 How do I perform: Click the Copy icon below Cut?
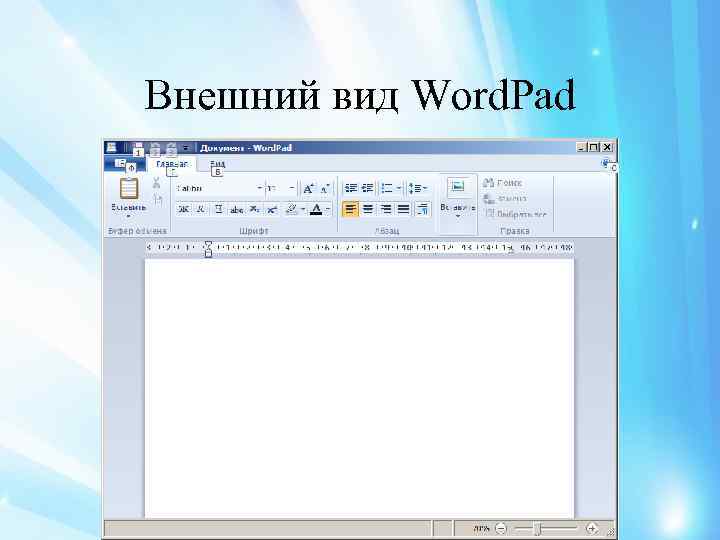pos(158,199)
